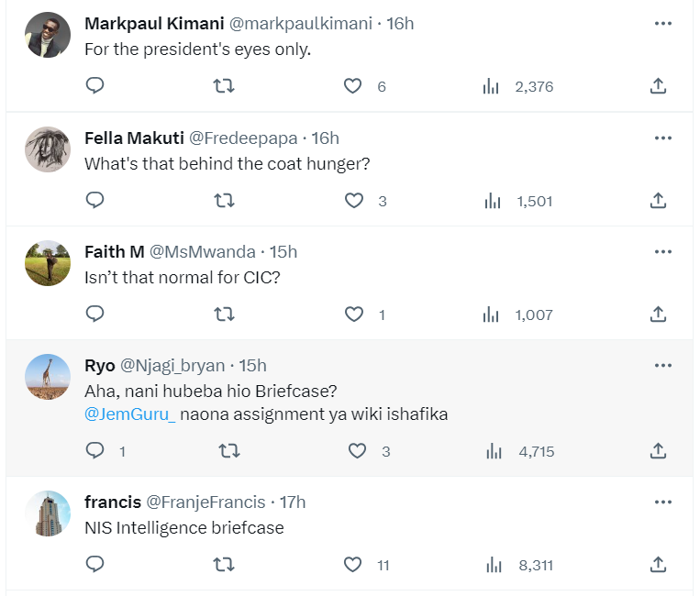Click Markpaul Kimani's profile avatar
Screen dimensions: 700x596
point(48,36)
